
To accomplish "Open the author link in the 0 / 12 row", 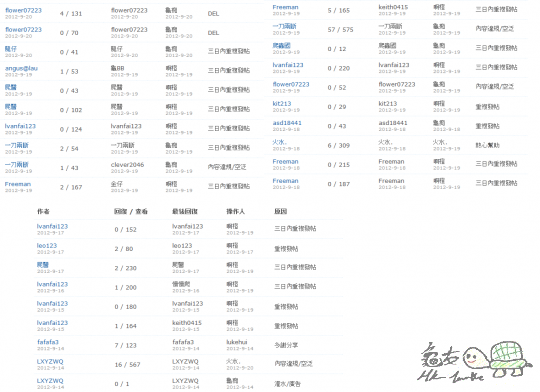I will click(281, 45).
